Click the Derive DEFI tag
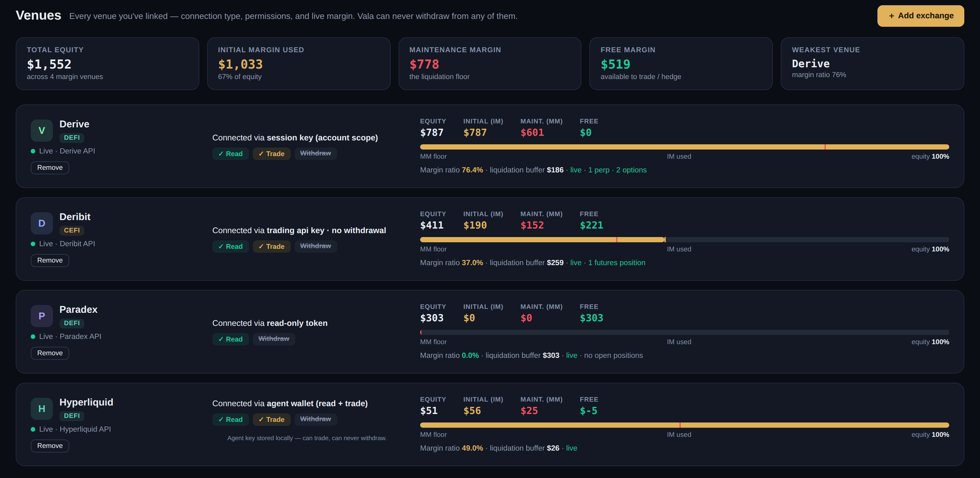Screen dimensions: 980x478 (x=72, y=138)
